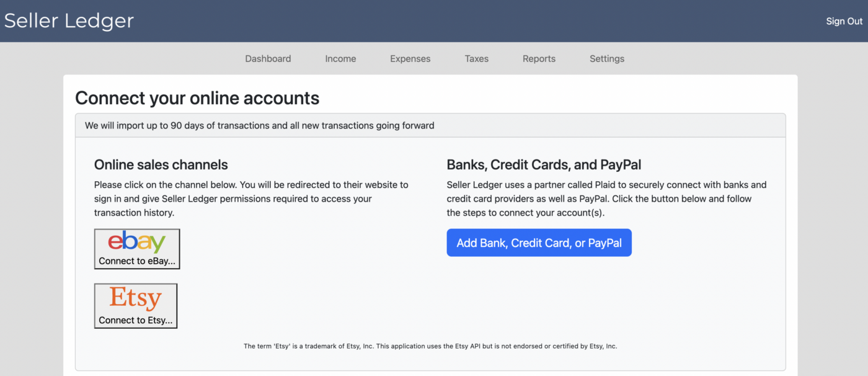Click the 90 days import notice banner
The height and width of the screenshot is (376, 868).
pos(260,125)
